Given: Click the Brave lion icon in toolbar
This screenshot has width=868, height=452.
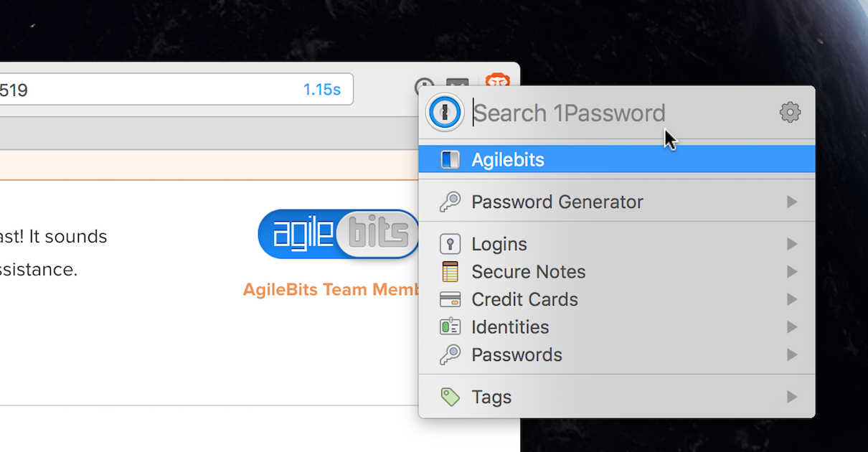Looking at the screenshot, I should (497, 80).
